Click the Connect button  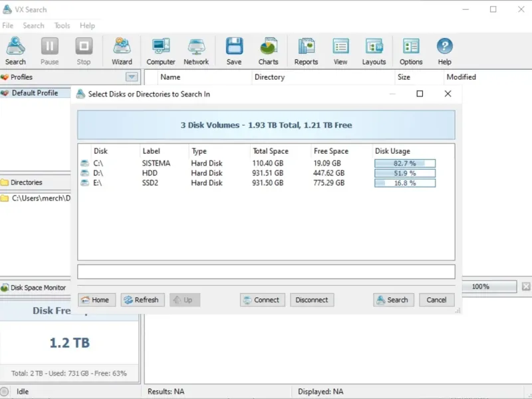(262, 300)
